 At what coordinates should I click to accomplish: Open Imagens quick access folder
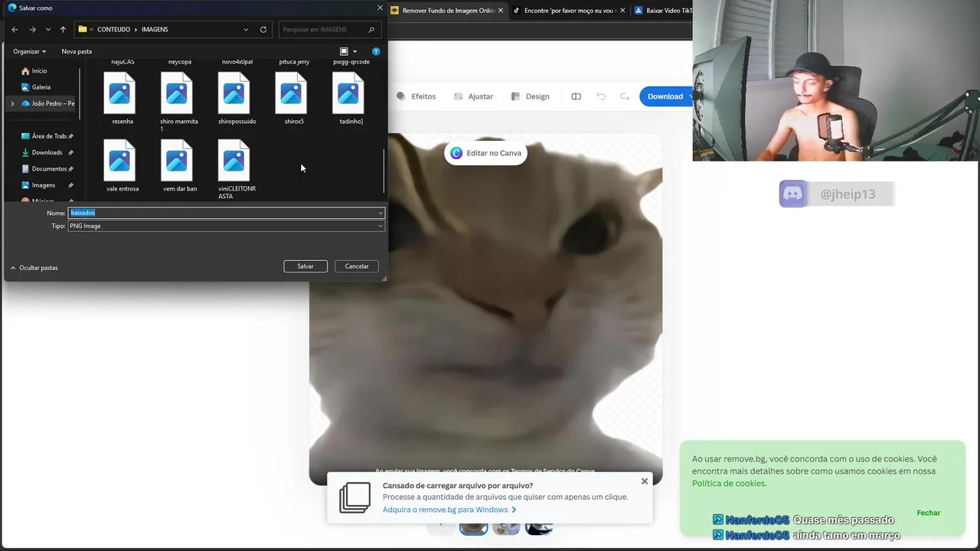point(47,184)
